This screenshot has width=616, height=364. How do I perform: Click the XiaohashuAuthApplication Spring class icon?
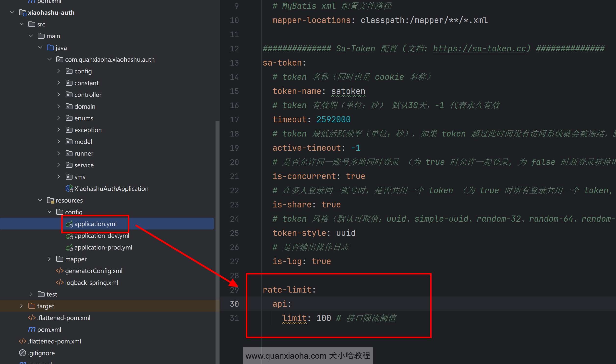(x=69, y=189)
